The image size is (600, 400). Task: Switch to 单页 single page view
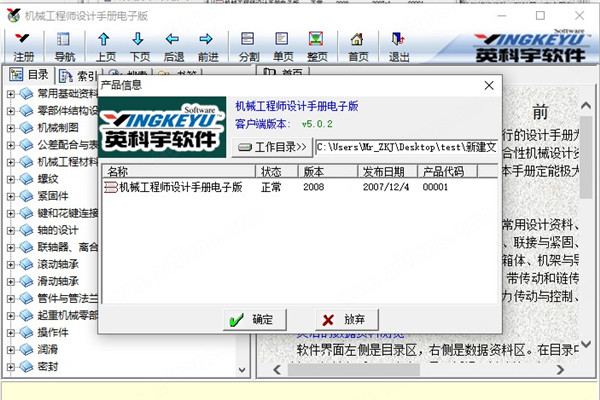(282, 46)
